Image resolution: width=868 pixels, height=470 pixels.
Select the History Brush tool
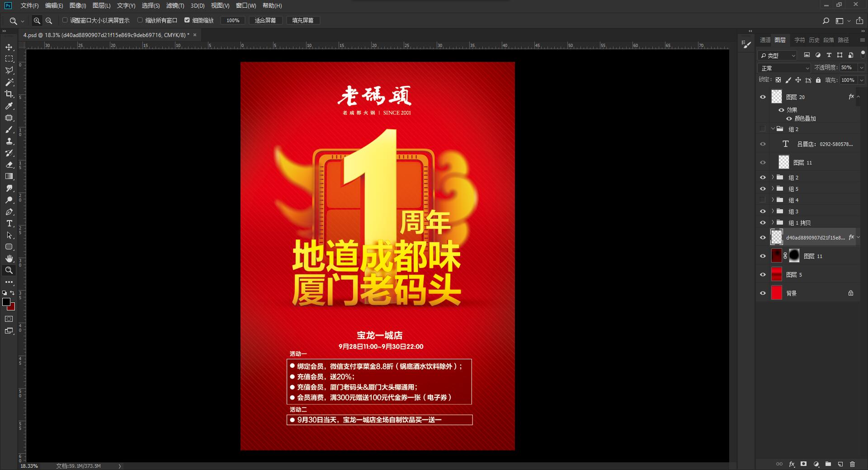[9, 153]
